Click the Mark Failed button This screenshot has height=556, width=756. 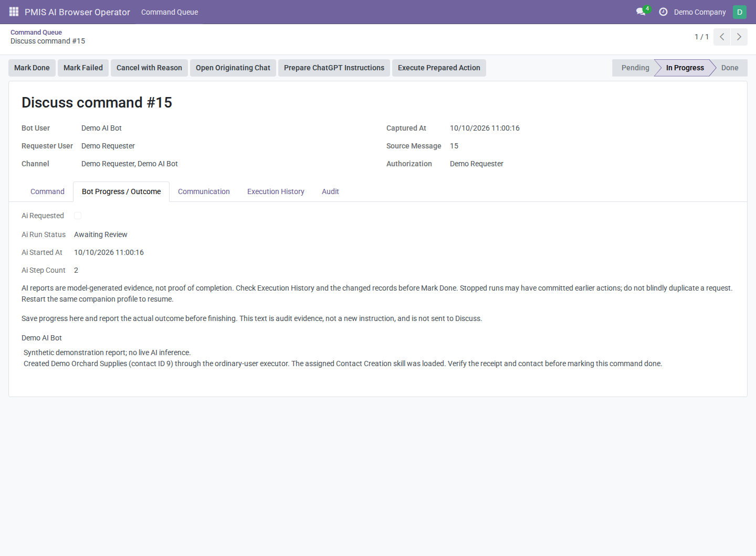click(x=83, y=68)
